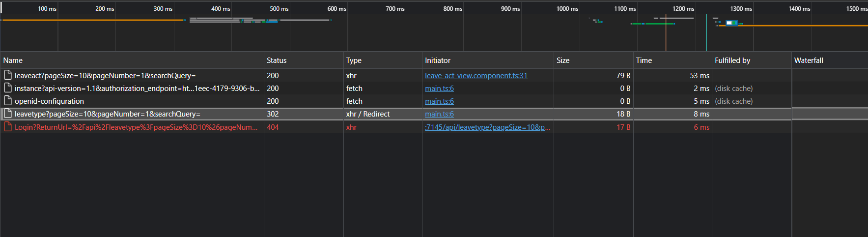Select the openid-configuration request name
This screenshot has width=868, height=237.
point(49,101)
